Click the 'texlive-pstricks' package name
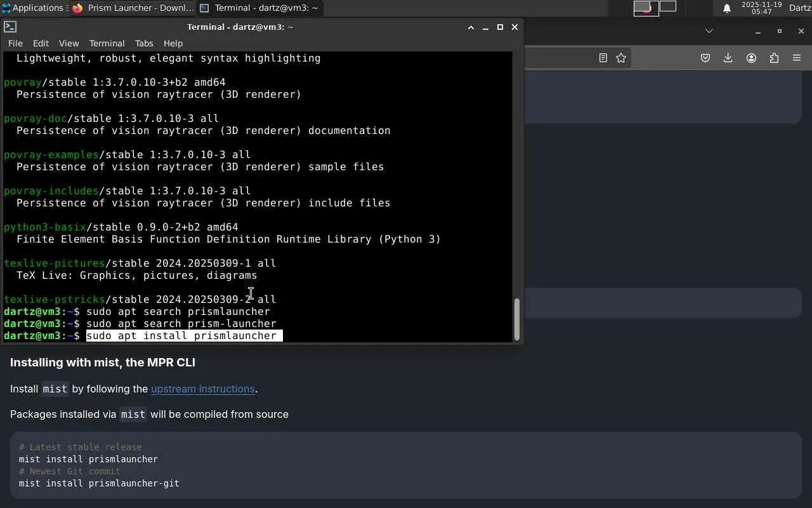This screenshot has width=812, height=508. pyautogui.click(x=55, y=300)
